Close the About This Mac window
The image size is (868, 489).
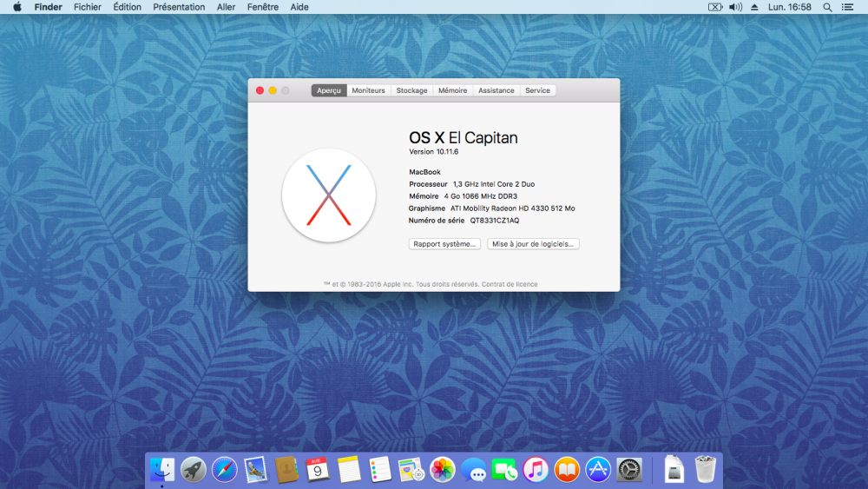click(260, 90)
